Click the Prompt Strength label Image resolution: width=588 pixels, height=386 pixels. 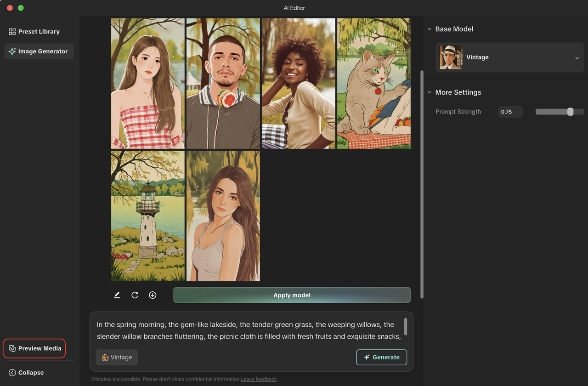[x=458, y=112]
